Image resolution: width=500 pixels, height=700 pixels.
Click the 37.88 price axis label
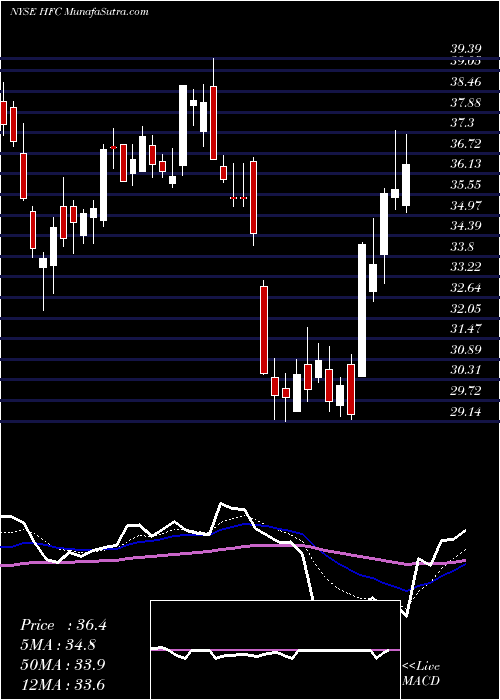(x=466, y=103)
